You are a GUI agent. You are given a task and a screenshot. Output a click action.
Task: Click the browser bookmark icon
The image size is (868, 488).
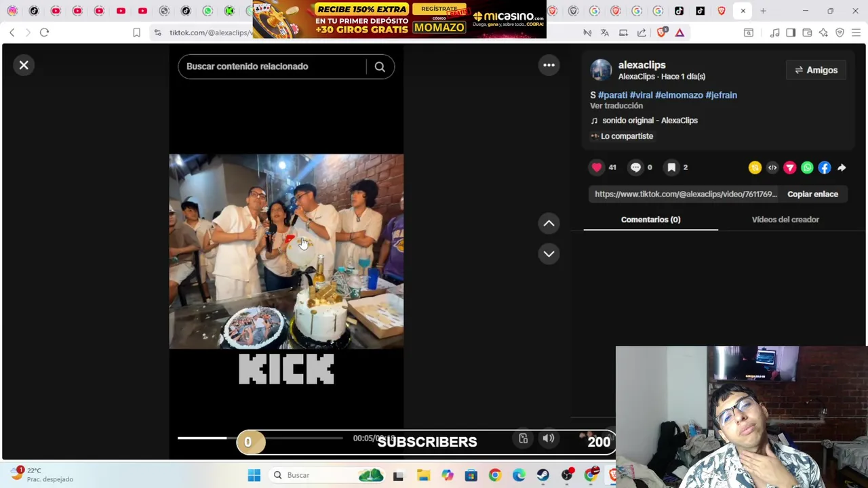[136, 33]
